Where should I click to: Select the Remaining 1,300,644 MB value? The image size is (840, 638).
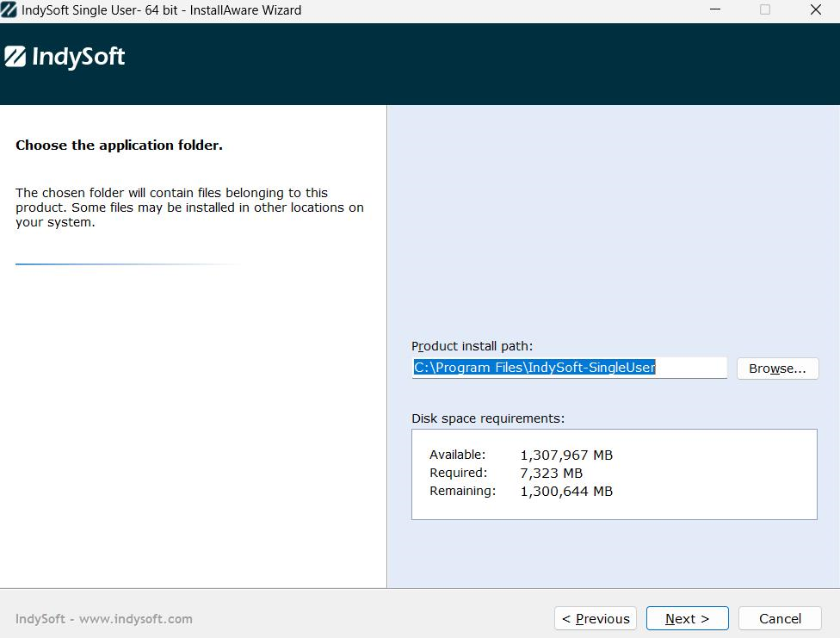pos(566,491)
